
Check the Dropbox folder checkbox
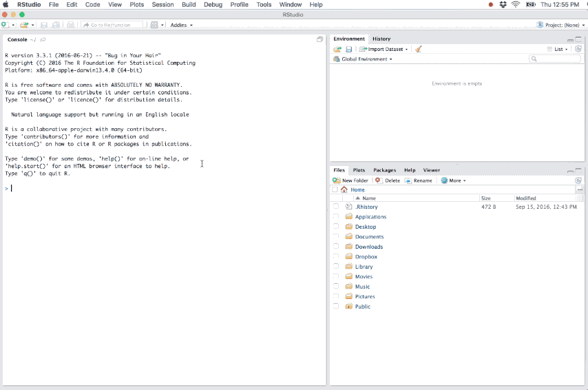pyautogui.click(x=336, y=256)
